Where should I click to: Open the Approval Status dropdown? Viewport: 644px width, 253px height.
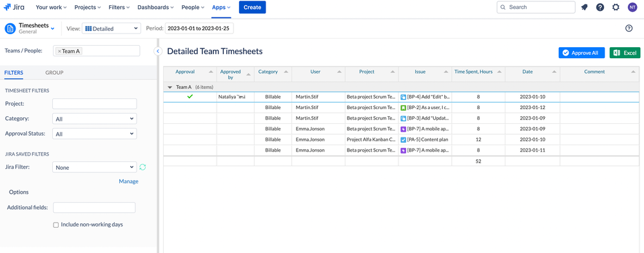point(95,134)
